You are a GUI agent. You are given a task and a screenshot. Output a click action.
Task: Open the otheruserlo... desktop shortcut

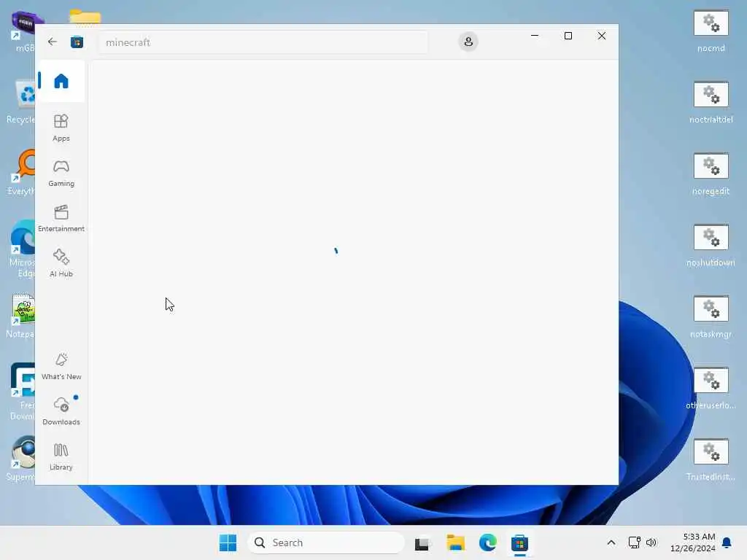[x=711, y=388]
